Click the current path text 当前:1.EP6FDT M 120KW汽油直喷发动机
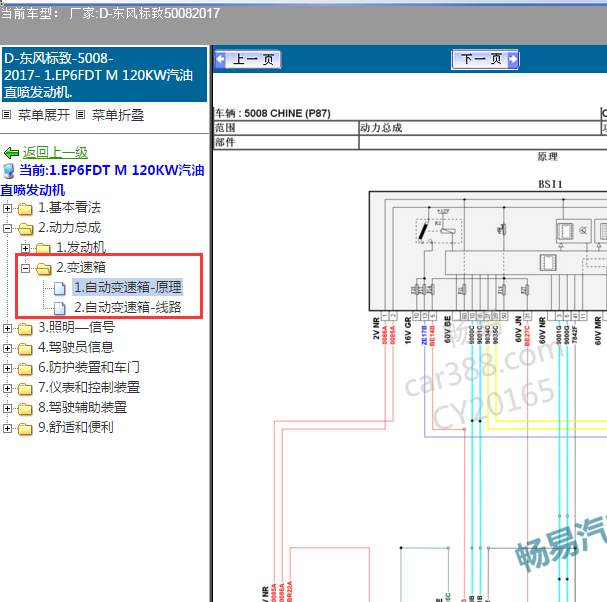 pyautogui.click(x=103, y=180)
